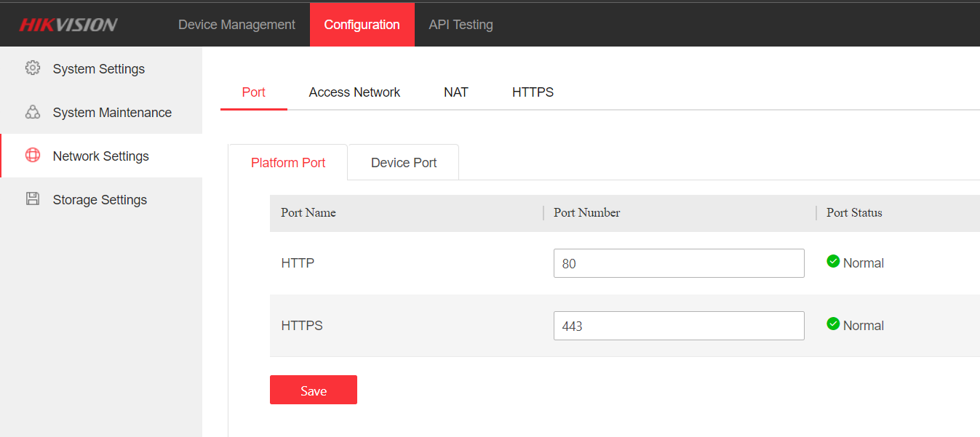The image size is (980, 437).
Task: Click the System Maintenance sidebar icon
Action: (x=33, y=112)
